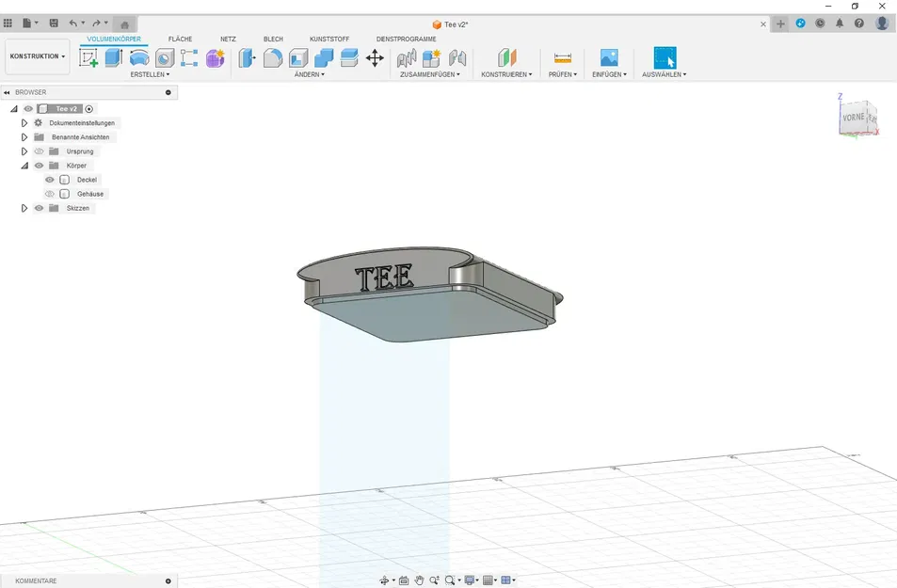Viewport: 897px width, 588px height.
Task: Select the Create Sketch tool
Action: click(x=88, y=57)
